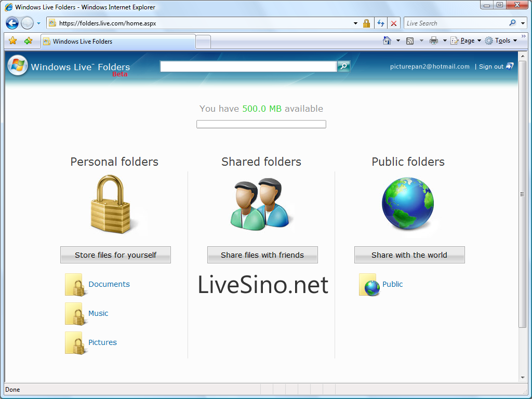Click the Shared folders people image

click(x=260, y=204)
